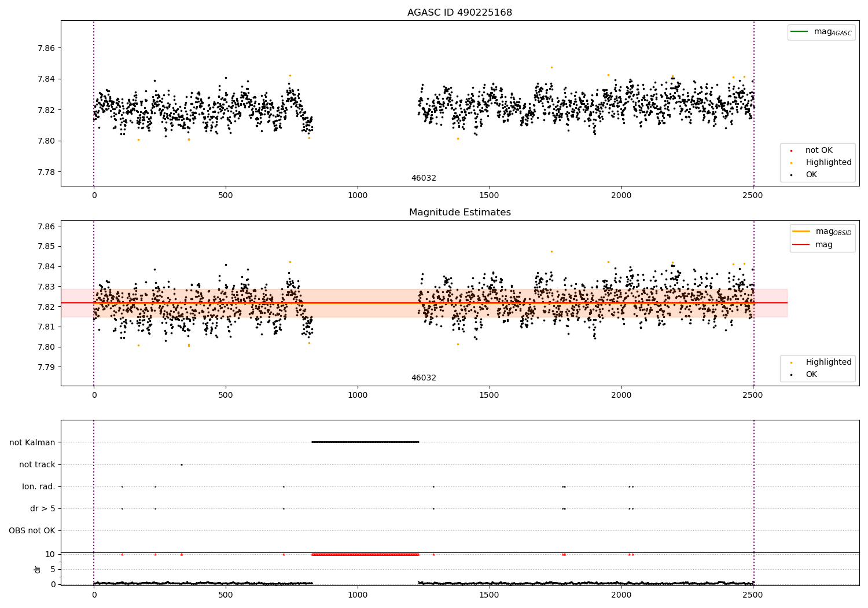Click the 'not Kalman' row label
The image size is (868, 608).
(x=32, y=442)
